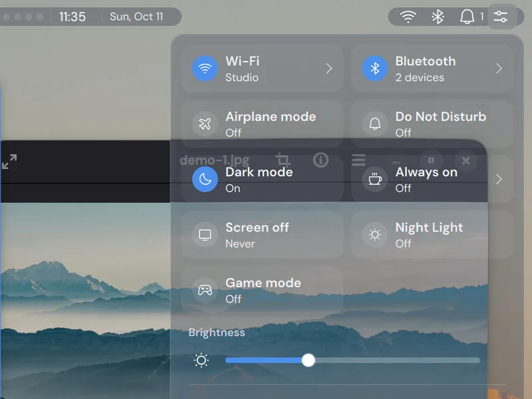Click the brightness sun icon
Image resolution: width=532 pixels, height=399 pixels.
click(201, 360)
